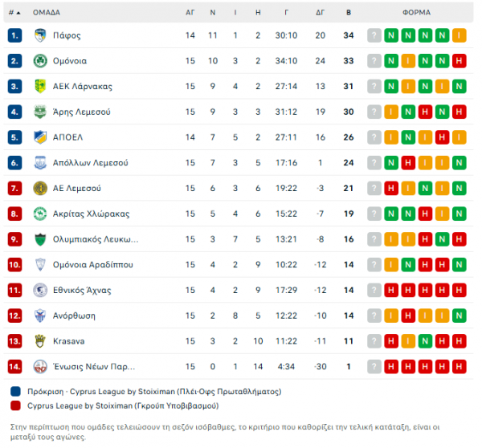
Task: Open the Απόλλων Λεμεσού team page
Action: (x=90, y=163)
